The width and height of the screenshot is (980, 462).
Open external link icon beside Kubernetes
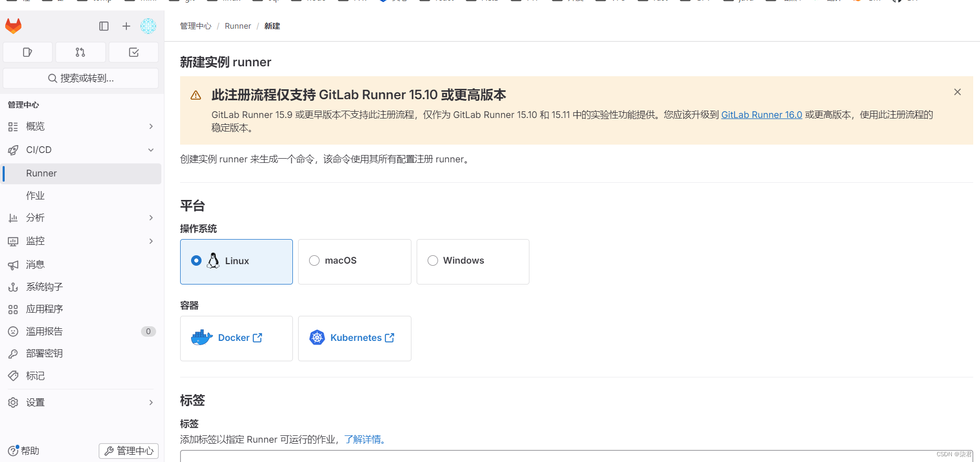click(389, 338)
